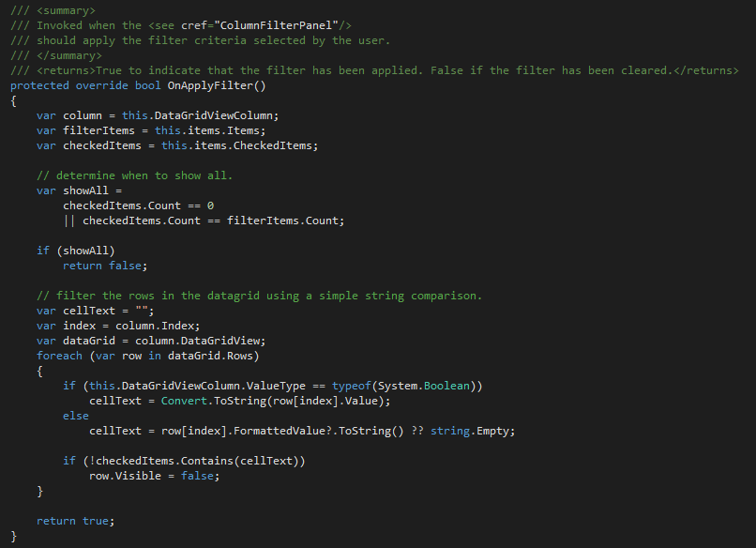
Task: Click 'Convert' in Convert.ToString call
Action: (184, 401)
